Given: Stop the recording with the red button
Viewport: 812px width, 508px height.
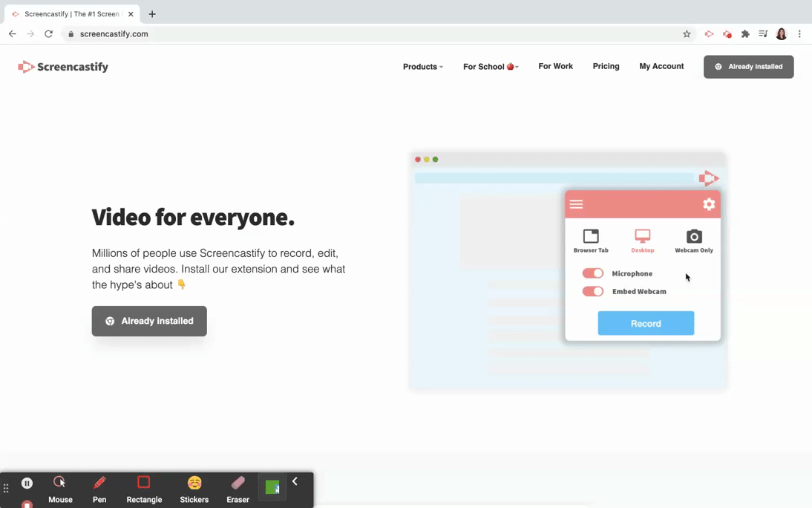Looking at the screenshot, I should coord(27,504).
